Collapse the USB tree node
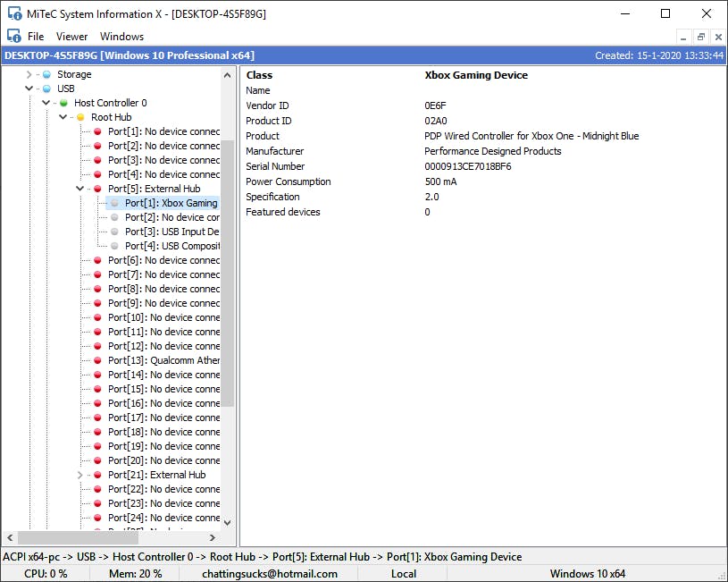This screenshot has width=728, height=582. coord(29,89)
